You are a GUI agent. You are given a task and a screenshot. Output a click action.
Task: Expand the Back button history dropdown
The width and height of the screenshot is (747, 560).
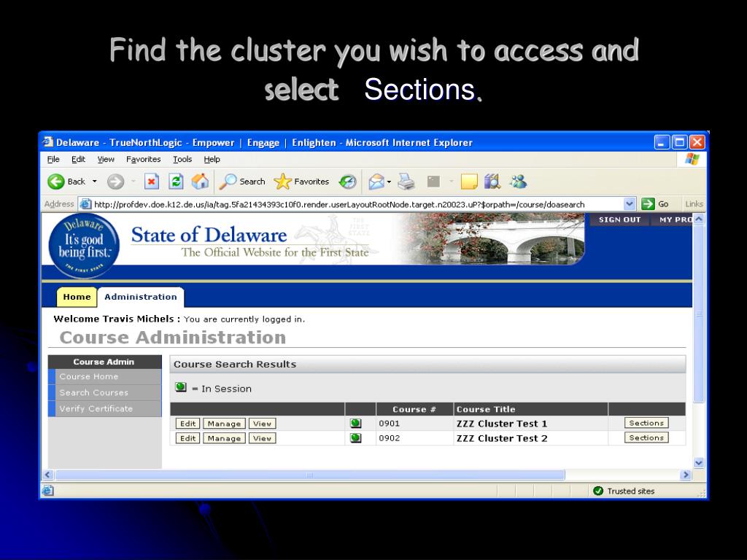click(94, 182)
